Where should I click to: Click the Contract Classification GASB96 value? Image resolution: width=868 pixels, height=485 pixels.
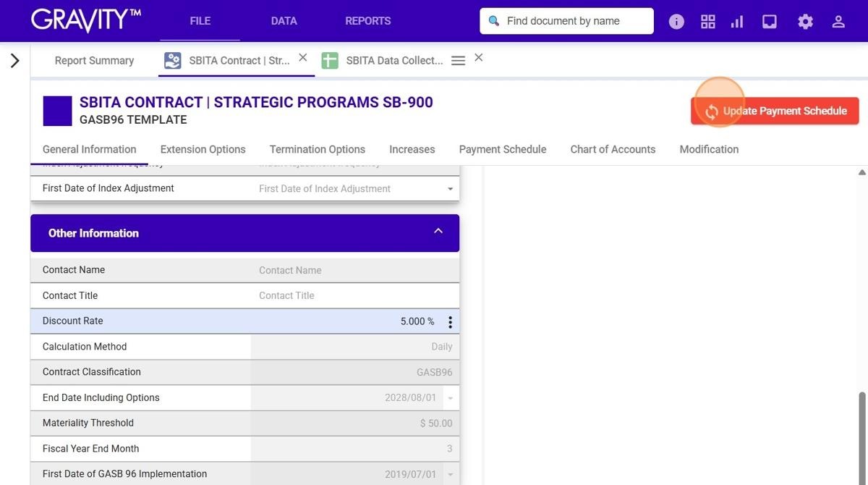(x=434, y=372)
